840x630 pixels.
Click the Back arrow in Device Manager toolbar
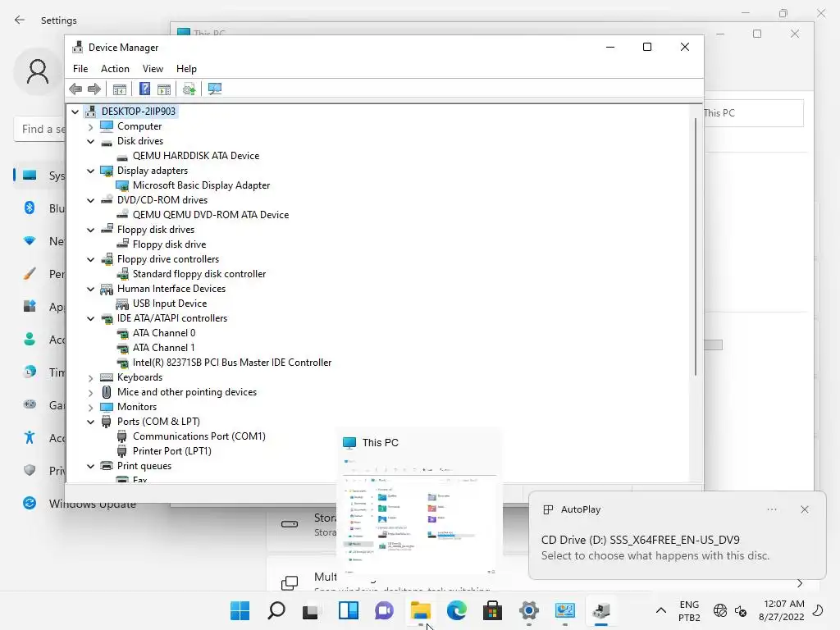(75, 89)
